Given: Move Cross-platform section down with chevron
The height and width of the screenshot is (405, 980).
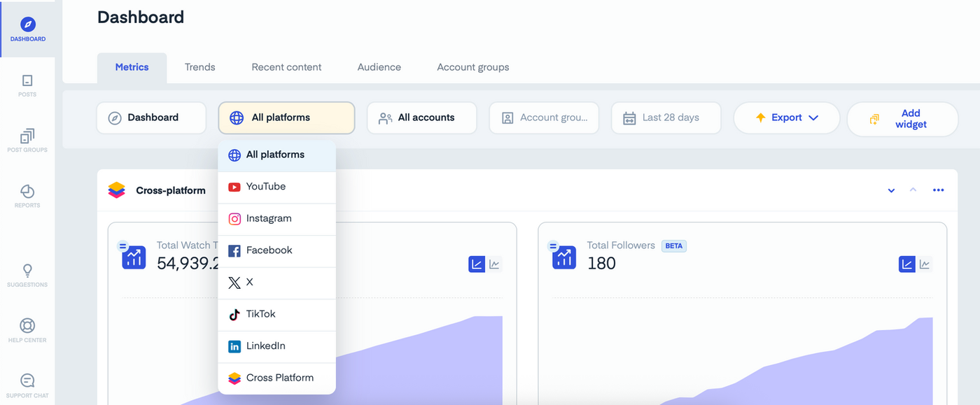Looking at the screenshot, I should (891, 190).
